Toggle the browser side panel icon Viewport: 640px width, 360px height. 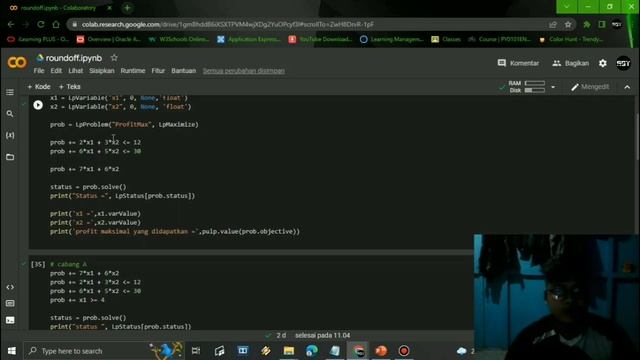tap(602, 24)
